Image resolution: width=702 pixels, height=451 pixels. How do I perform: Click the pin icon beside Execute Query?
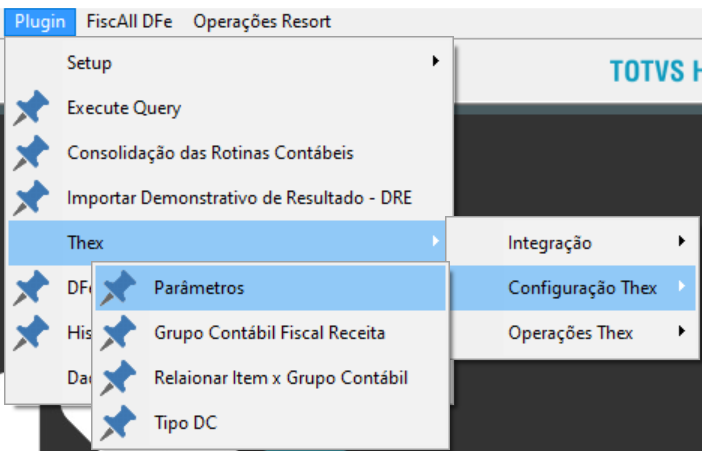[31, 108]
